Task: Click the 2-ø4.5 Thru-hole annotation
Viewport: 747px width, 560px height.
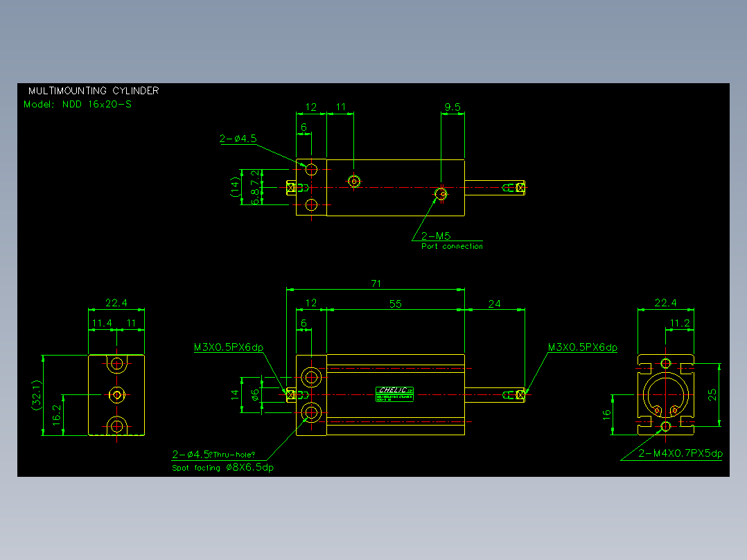Action: point(213,454)
